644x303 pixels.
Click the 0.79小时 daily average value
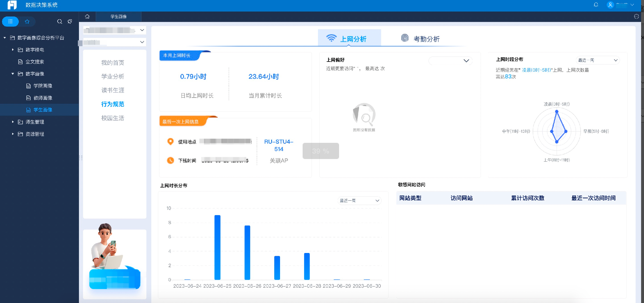point(193,77)
